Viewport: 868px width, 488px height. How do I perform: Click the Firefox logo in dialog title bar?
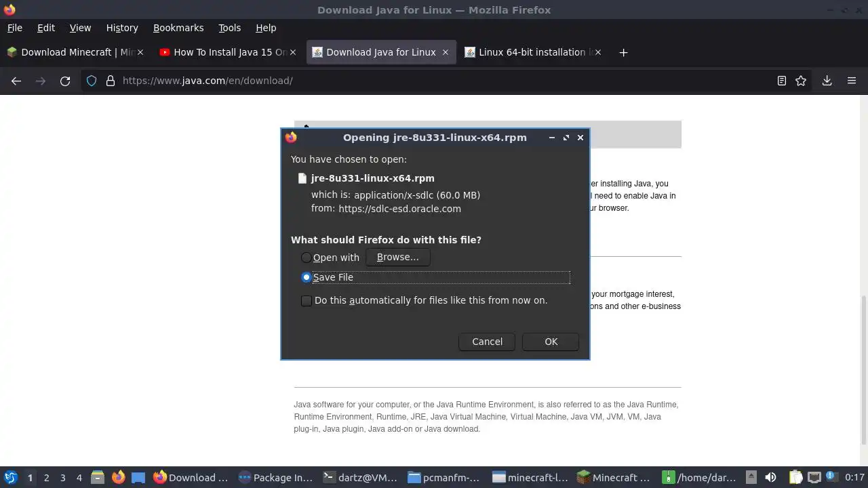click(291, 138)
